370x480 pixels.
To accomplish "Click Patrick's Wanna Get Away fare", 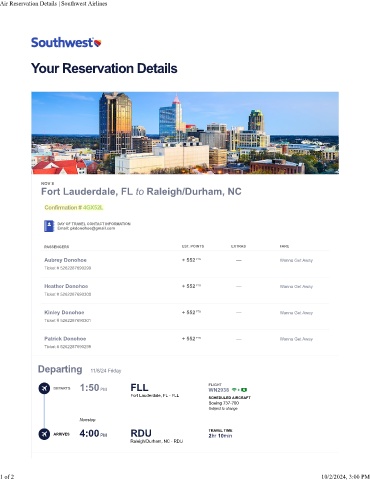I will click(296, 339).
